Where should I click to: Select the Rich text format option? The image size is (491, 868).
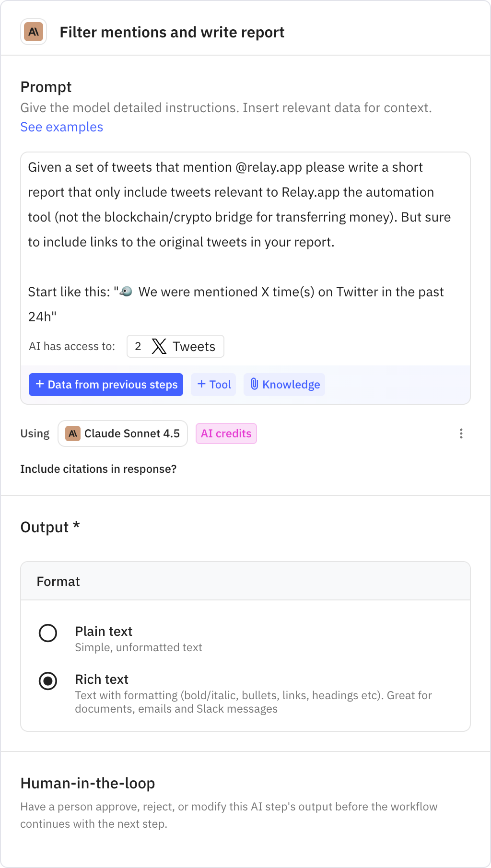[x=47, y=680]
